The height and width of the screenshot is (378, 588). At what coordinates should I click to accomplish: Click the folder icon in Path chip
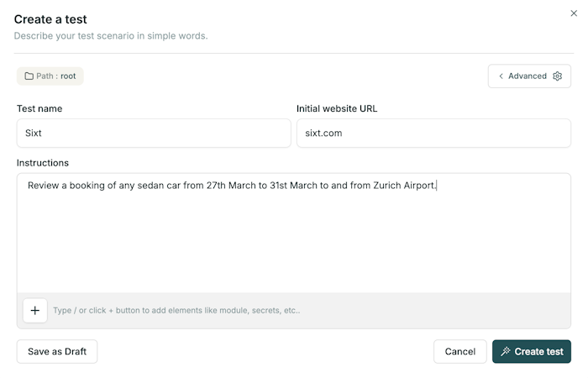pyautogui.click(x=29, y=76)
